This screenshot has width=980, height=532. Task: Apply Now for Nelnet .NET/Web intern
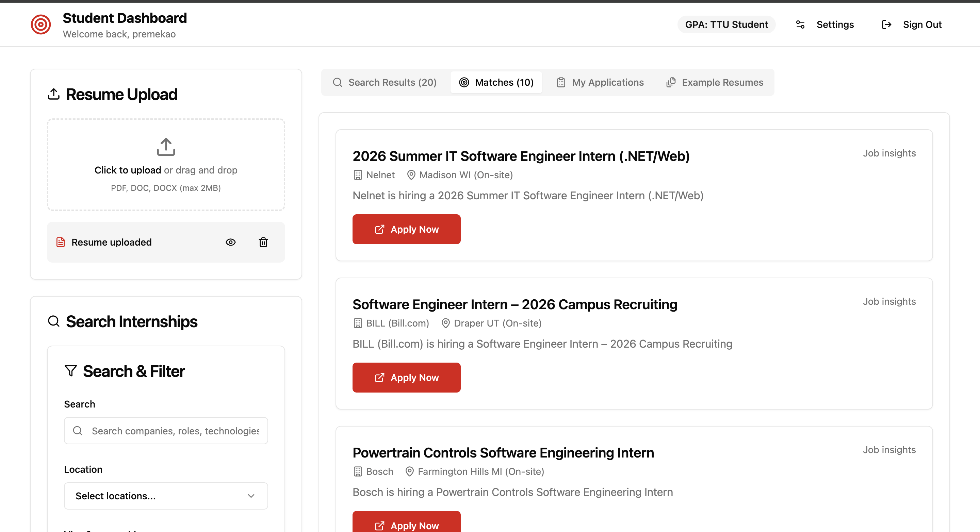pyautogui.click(x=406, y=229)
